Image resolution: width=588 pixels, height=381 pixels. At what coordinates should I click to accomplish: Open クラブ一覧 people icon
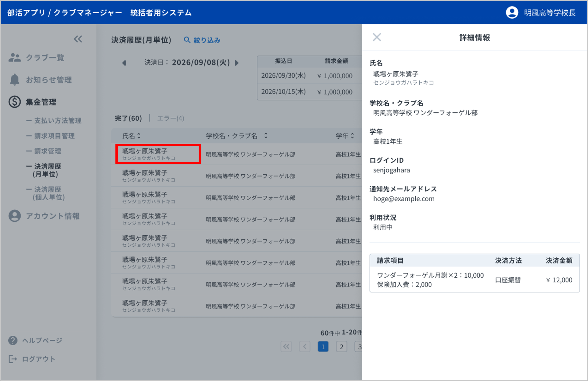point(15,57)
